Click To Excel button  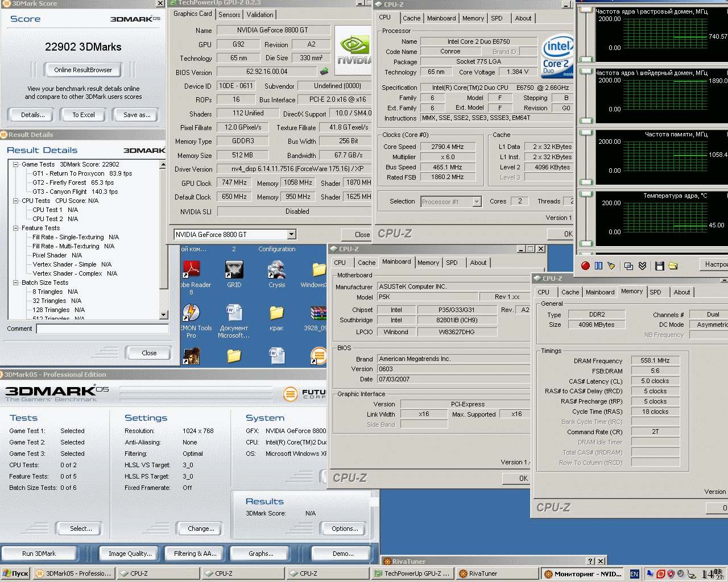click(84, 115)
